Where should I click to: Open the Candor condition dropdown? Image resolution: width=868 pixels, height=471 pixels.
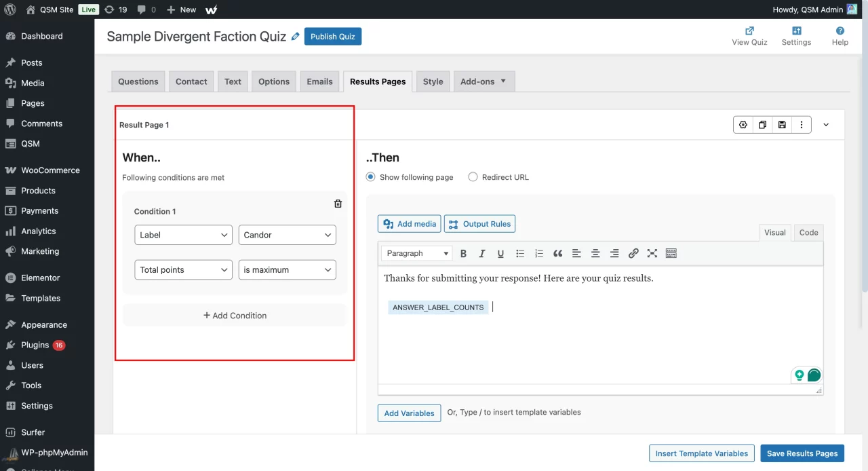tap(287, 234)
